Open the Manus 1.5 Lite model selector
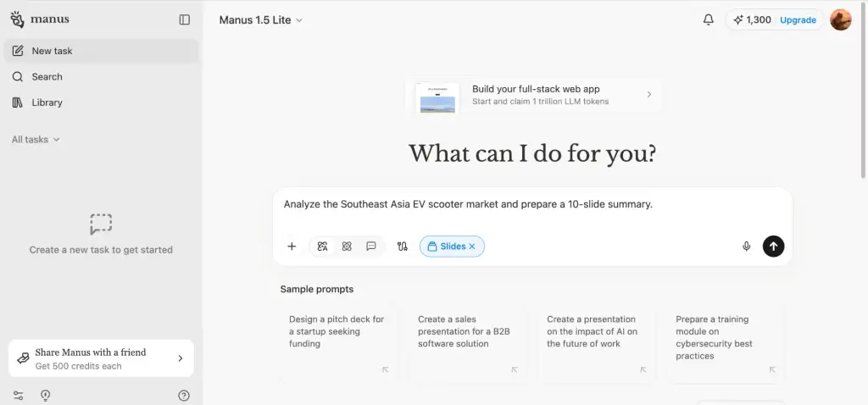The width and height of the screenshot is (868, 405). [x=261, y=20]
